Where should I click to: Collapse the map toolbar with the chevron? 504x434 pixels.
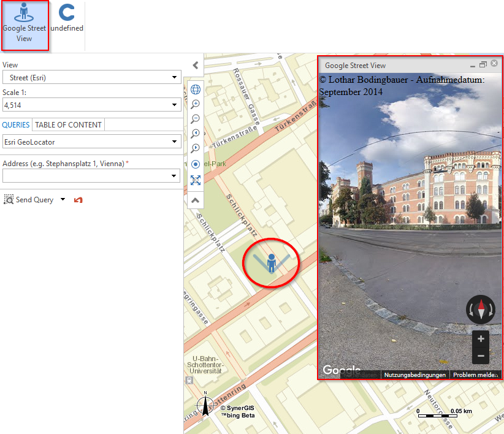(195, 200)
